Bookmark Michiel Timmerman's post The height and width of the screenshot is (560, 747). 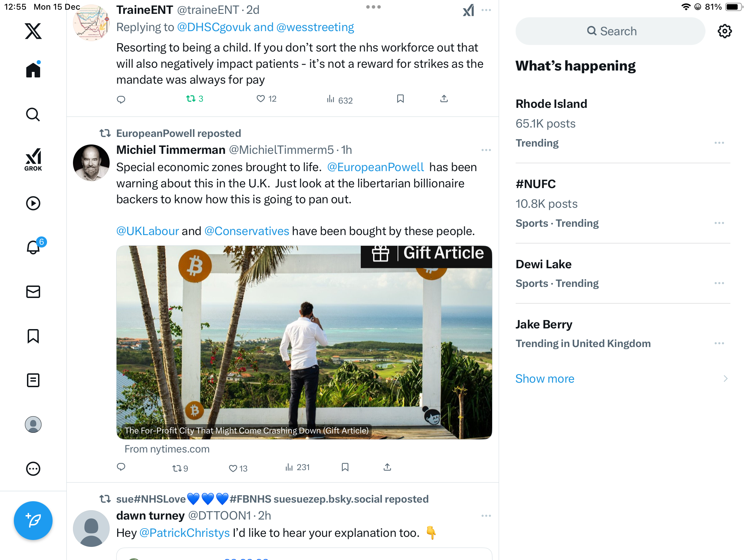pyautogui.click(x=345, y=467)
